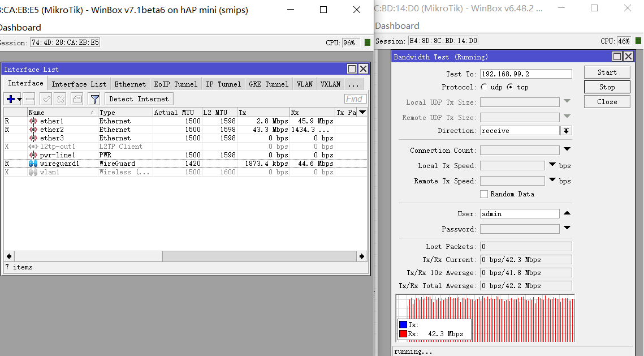Click the filter funnel icon in toolbar

(94, 99)
